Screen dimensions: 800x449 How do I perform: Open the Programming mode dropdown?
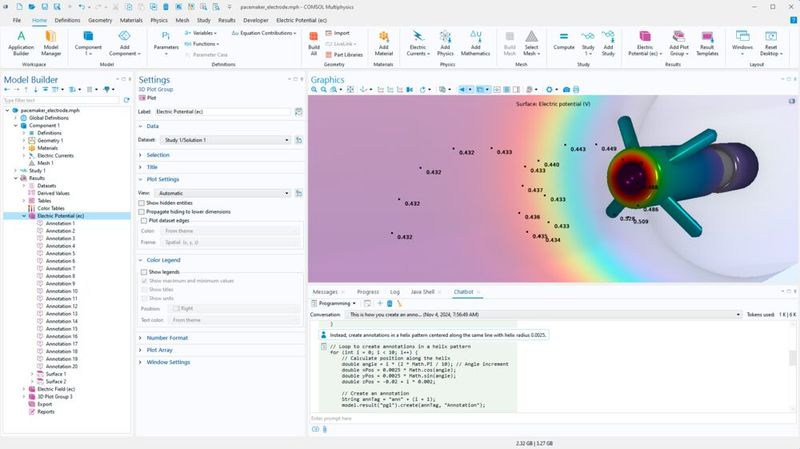pyautogui.click(x=334, y=303)
